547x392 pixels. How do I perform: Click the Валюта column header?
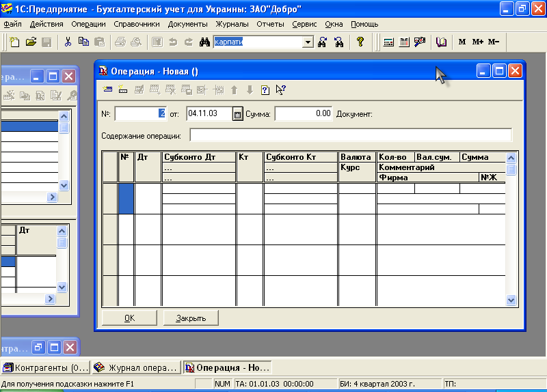tap(357, 157)
